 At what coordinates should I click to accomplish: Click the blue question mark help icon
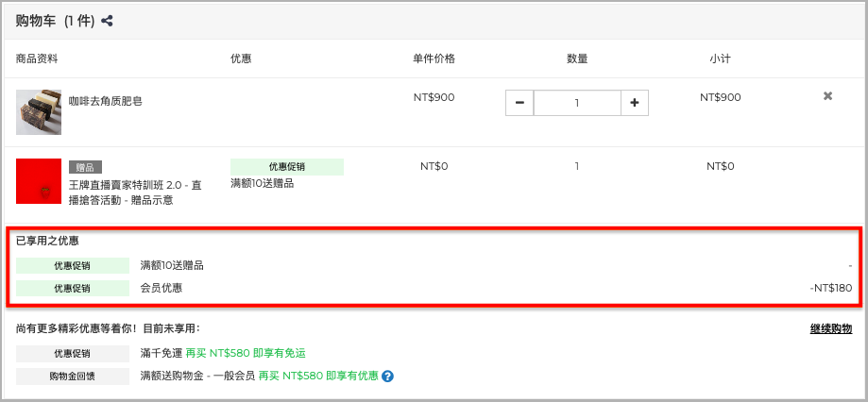pos(387,377)
